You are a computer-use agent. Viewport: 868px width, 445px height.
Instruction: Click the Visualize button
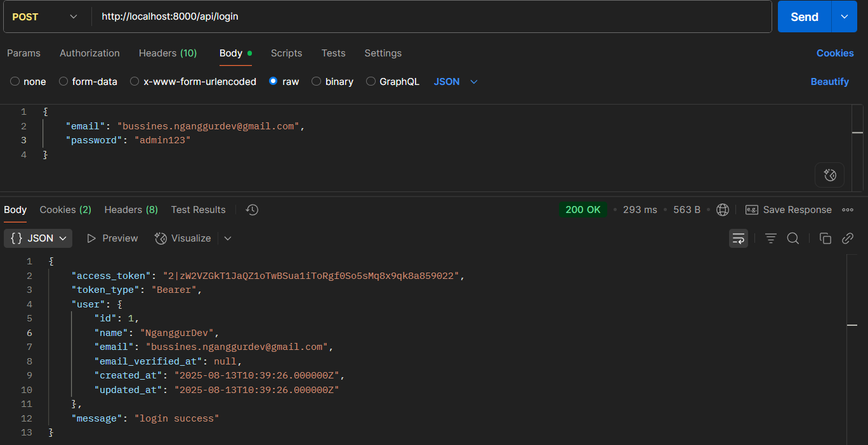click(183, 238)
